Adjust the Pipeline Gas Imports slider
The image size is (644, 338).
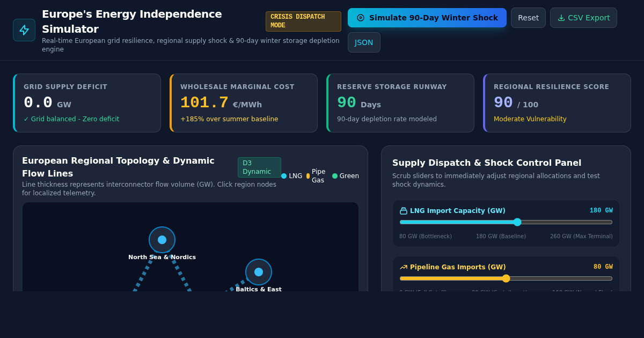pos(506,278)
